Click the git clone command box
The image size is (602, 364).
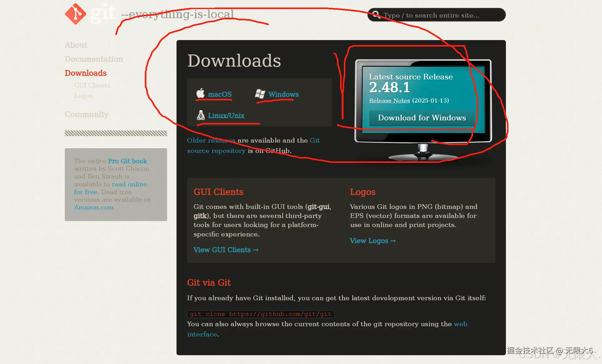click(260, 314)
